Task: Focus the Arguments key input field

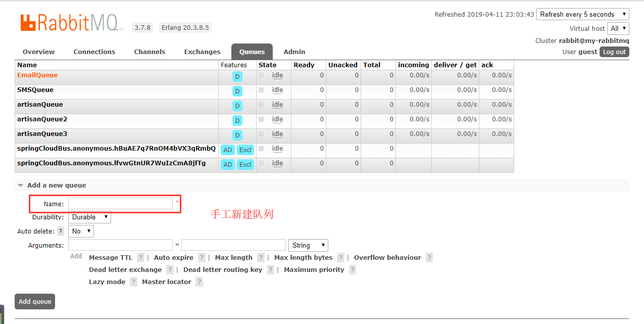Action: coord(120,245)
